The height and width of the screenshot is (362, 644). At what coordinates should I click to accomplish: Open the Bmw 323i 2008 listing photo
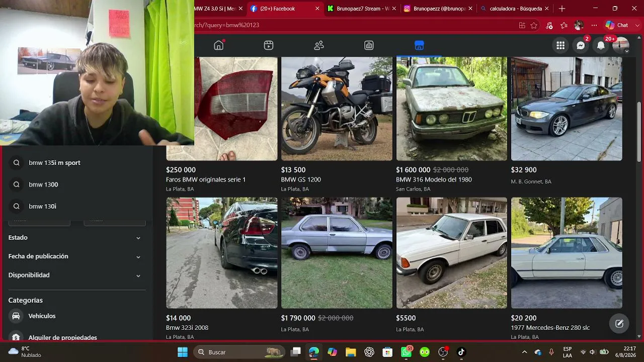pyautogui.click(x=222, y=253)
